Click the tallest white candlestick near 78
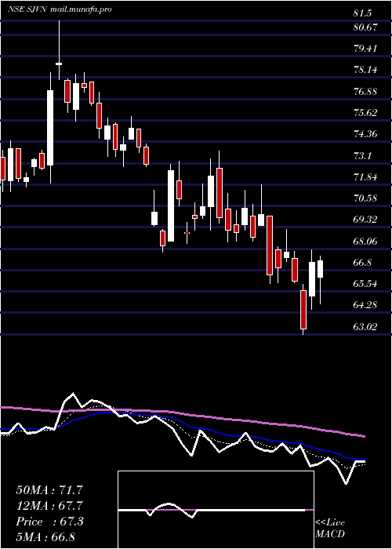This screenshot has height=549, width=392. coord(50,128)
